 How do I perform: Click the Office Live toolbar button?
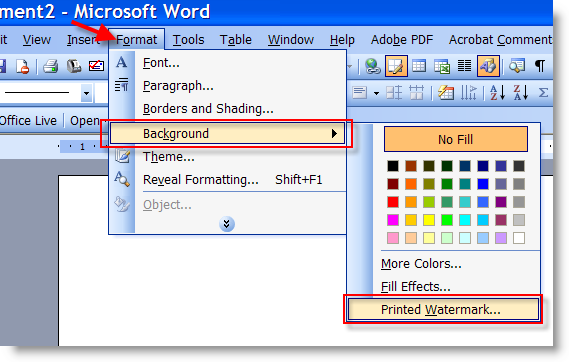(x=28, y=120)
